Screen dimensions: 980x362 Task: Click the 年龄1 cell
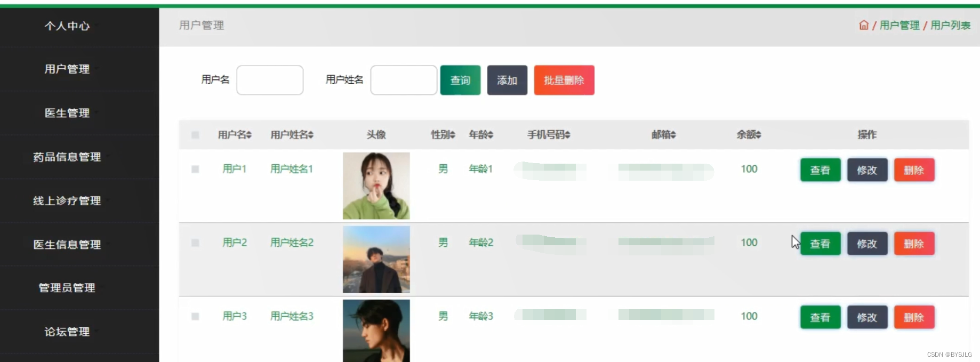click(x=481, y=169)
